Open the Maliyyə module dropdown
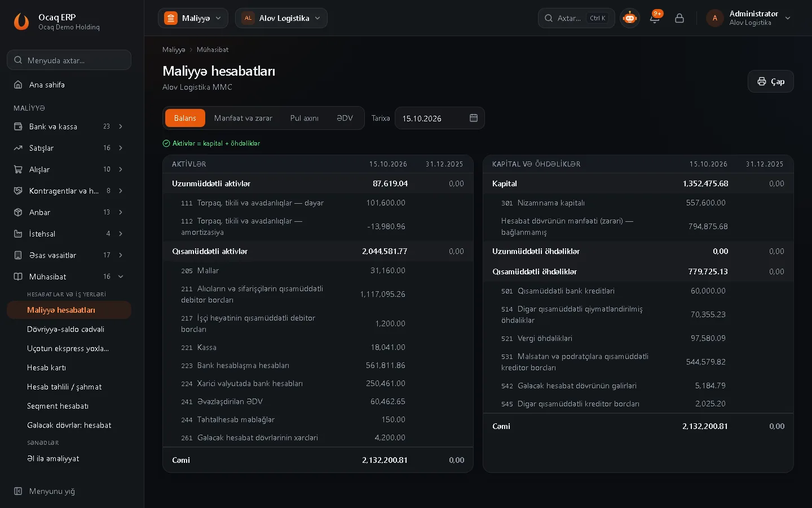The width and height of the screenshot is (812, 508). 193,18
